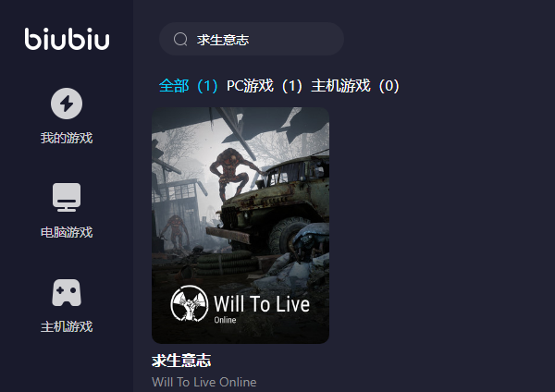
Task: Click the 电脑游戏 sidebar label
Action: (67, 232)
